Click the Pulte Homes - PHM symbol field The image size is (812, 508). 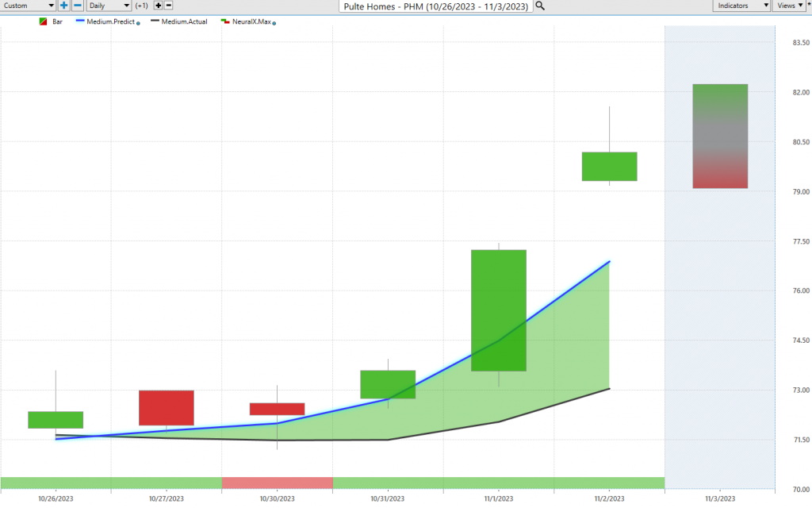(x=436, y=6)
